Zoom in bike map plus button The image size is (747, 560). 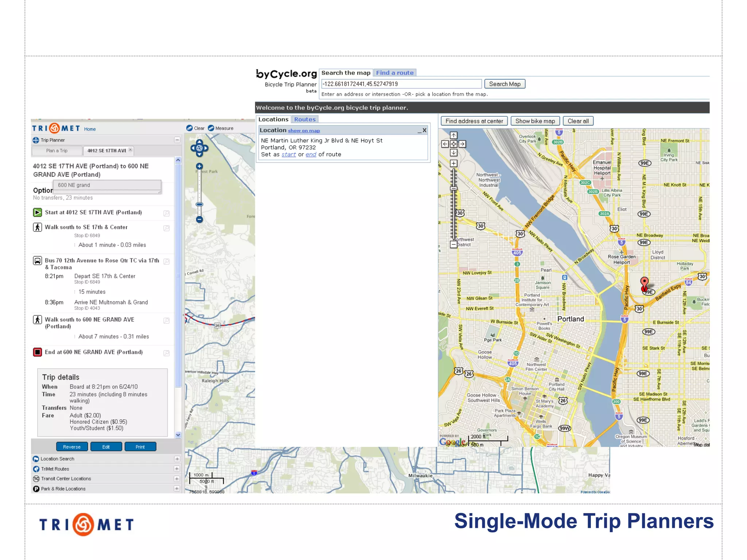coord(453,163)
